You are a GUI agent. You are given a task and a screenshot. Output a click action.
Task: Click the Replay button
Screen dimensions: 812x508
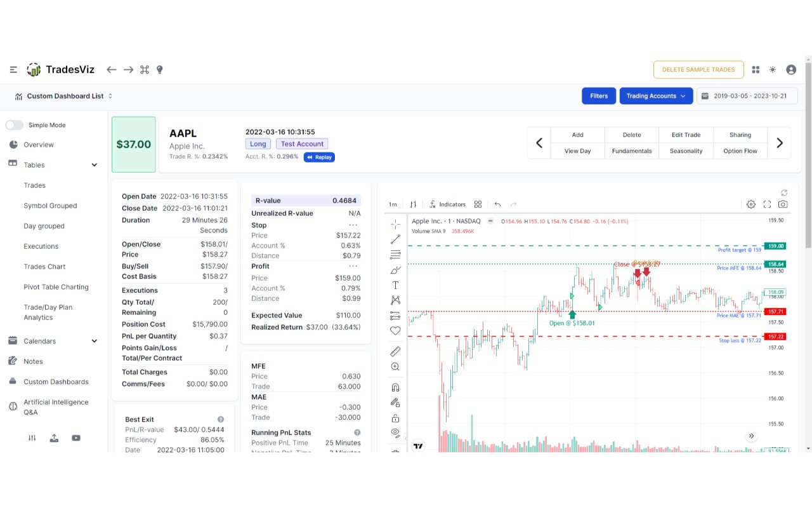(319, 157)
